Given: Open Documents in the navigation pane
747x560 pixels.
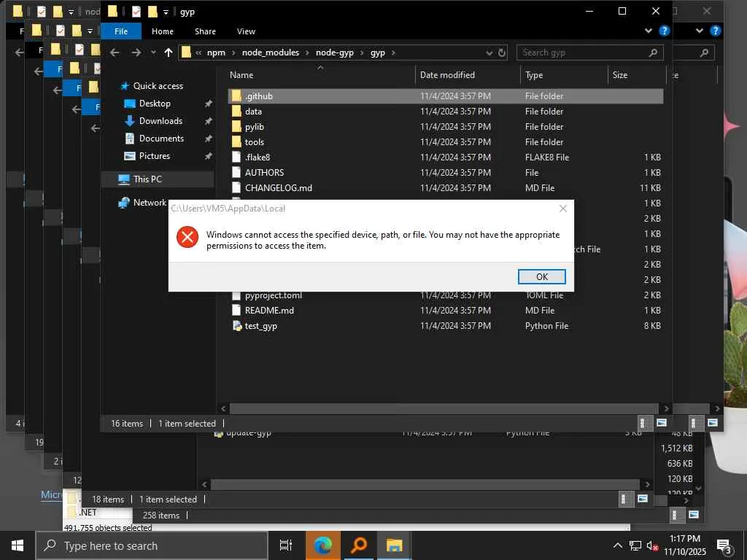Looking at the screenshot, I should click(161, 139).
